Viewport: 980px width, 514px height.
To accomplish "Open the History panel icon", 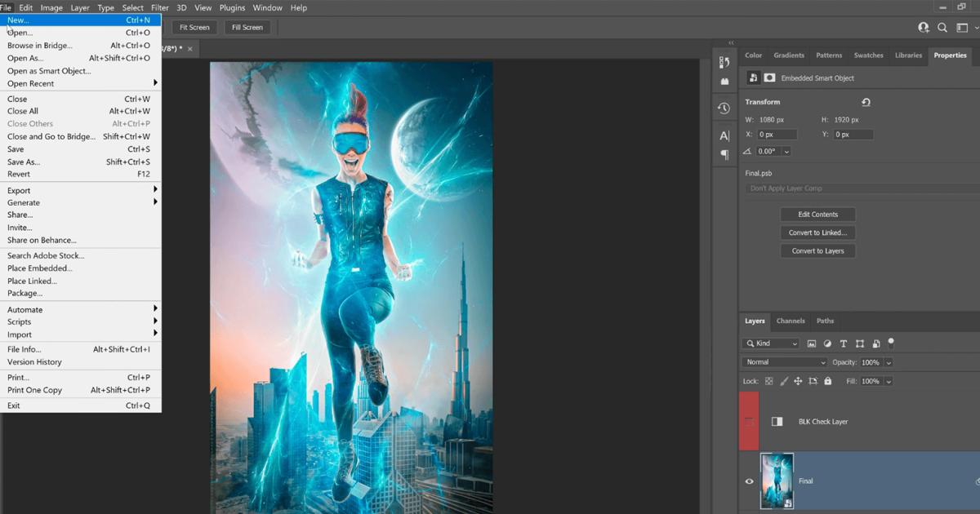I will point(724,108).
